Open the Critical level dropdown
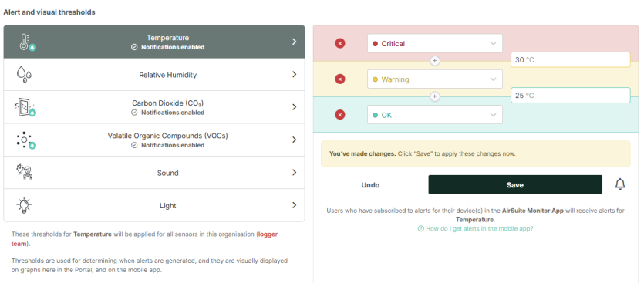644x283 pixels. [434, 43]
